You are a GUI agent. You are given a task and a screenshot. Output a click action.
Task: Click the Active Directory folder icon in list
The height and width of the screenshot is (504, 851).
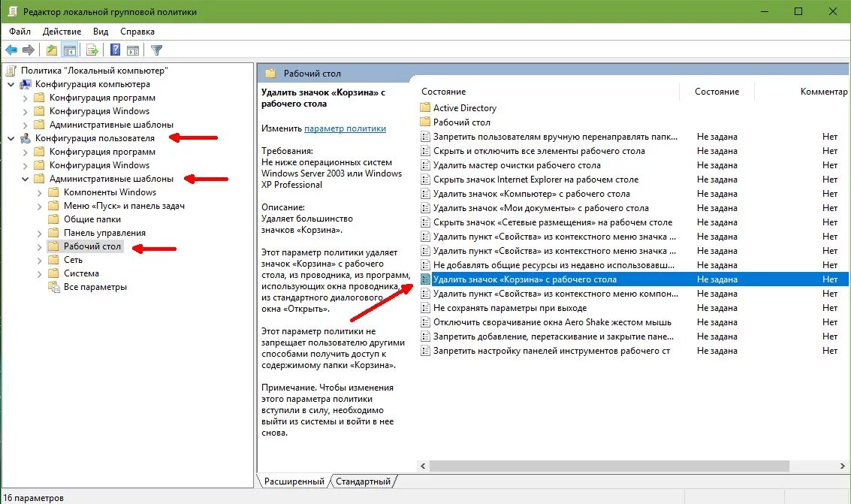tap(425, 107)
